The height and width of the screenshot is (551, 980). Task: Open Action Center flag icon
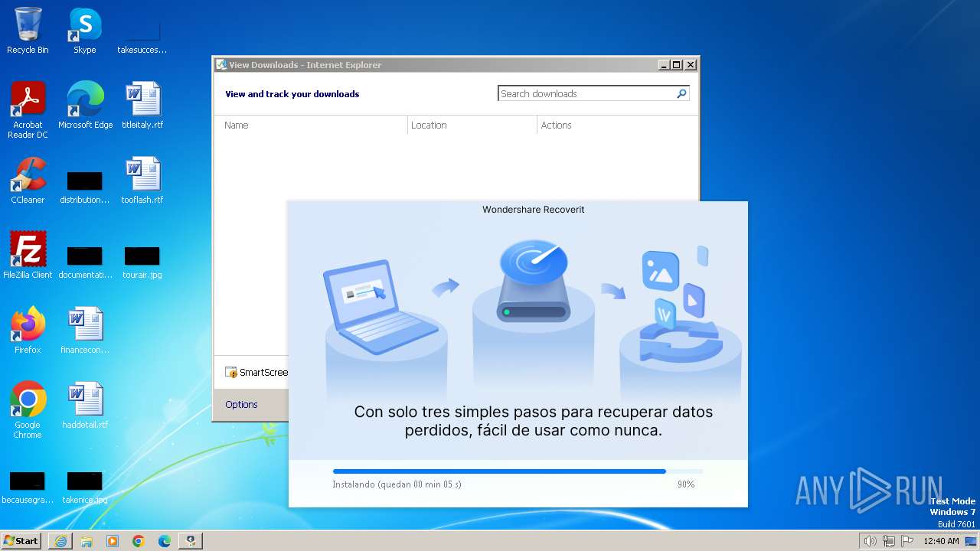(x=907, y=541)
